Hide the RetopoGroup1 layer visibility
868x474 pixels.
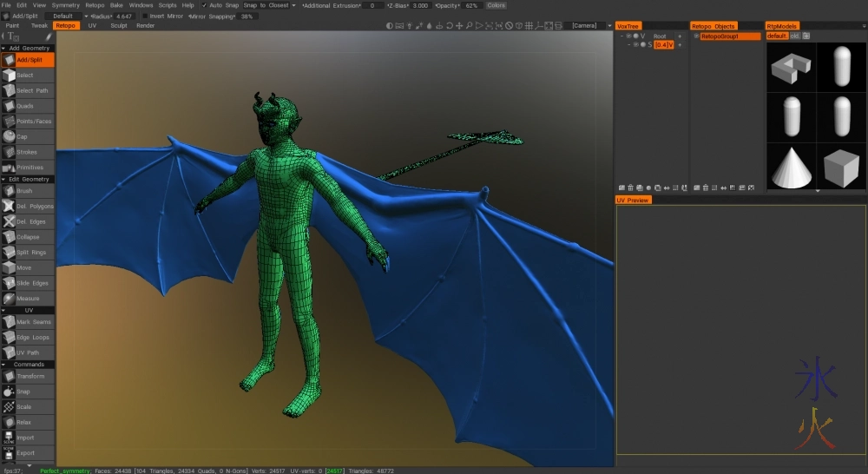pos(696,36)
